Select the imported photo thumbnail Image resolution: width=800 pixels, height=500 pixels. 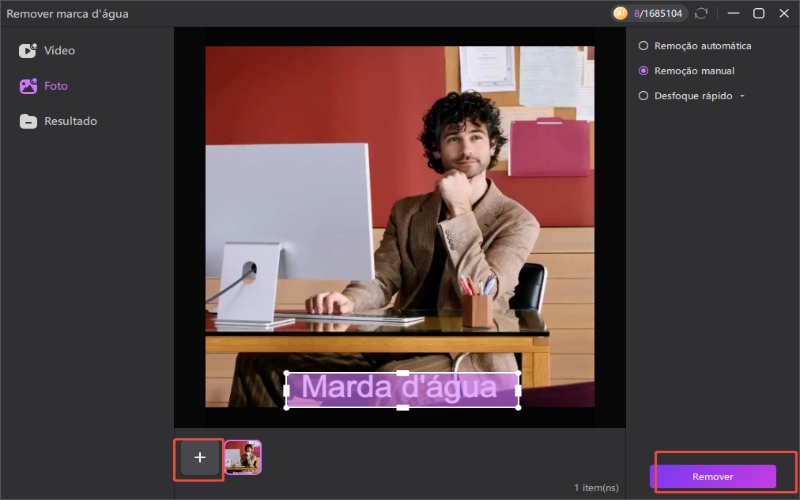coord(242,457)
